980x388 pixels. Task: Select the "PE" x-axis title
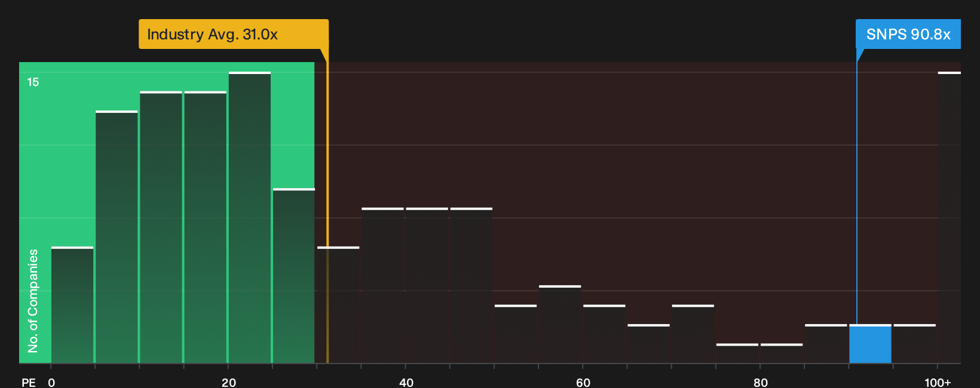[x=29, y=382]
